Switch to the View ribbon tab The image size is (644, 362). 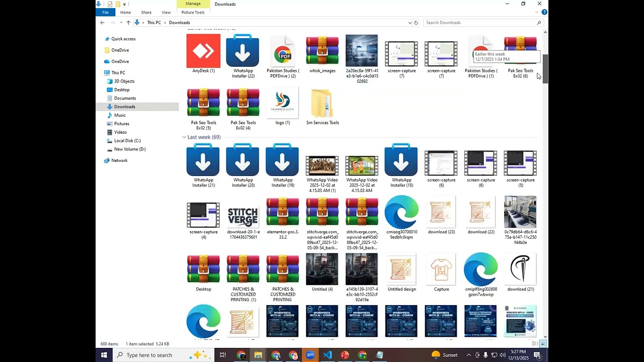click(x=166, y=13)
